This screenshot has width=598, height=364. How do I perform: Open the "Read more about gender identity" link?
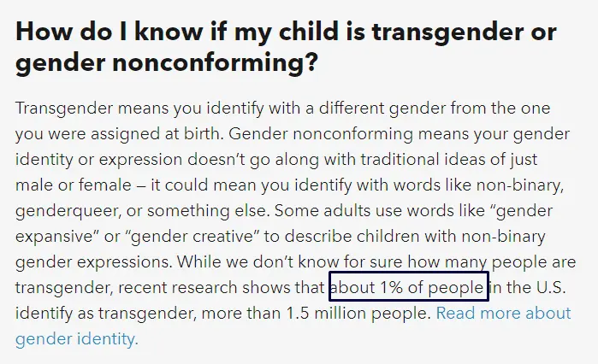click(x=503, y=313)
